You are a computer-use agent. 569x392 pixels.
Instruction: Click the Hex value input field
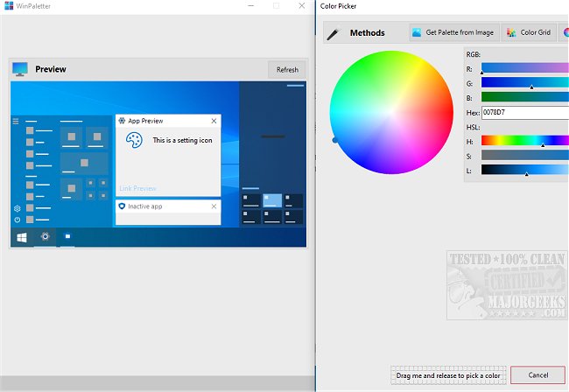coord(525,112)
